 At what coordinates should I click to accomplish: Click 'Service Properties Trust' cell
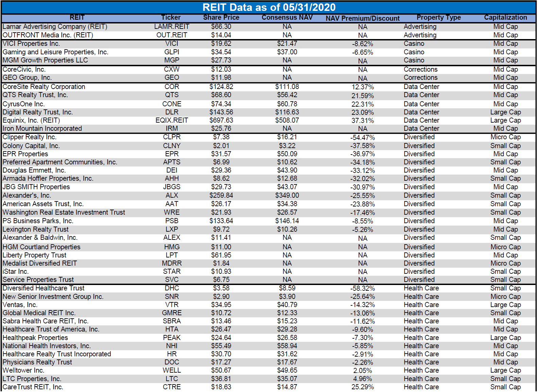38,280
